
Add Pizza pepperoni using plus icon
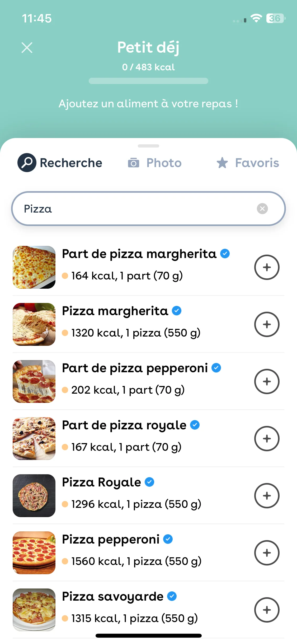coord(267,553)
